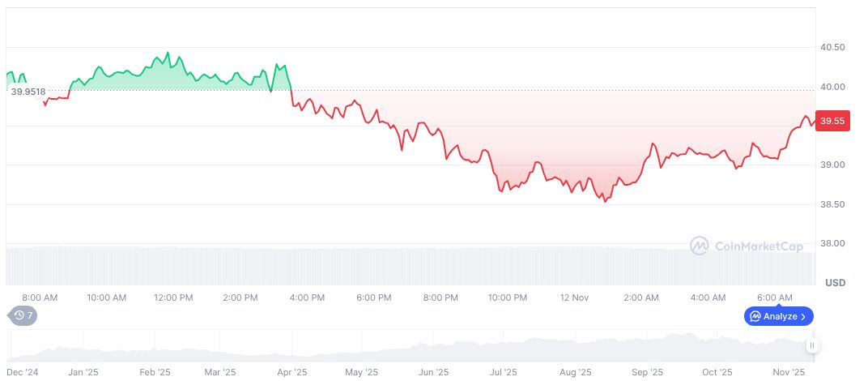The width and height of the screenshot is (868, 381).
Task: Click the CoinMarketCap watermark logo
Action: (x=747, y=246)
